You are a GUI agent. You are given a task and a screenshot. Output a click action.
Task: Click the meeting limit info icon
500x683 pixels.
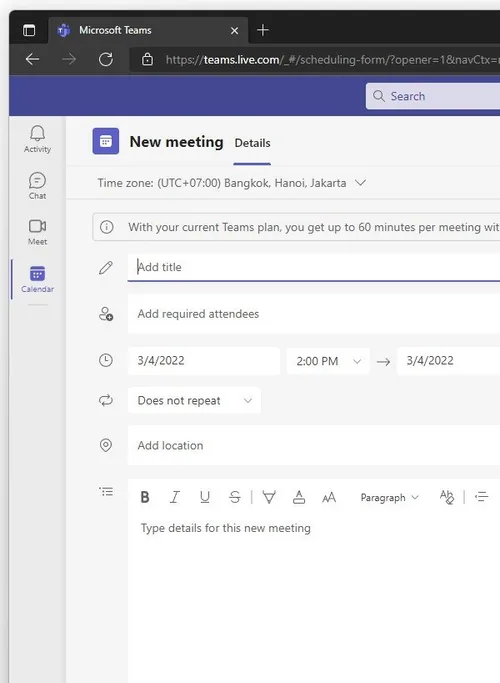pos(106,227)
